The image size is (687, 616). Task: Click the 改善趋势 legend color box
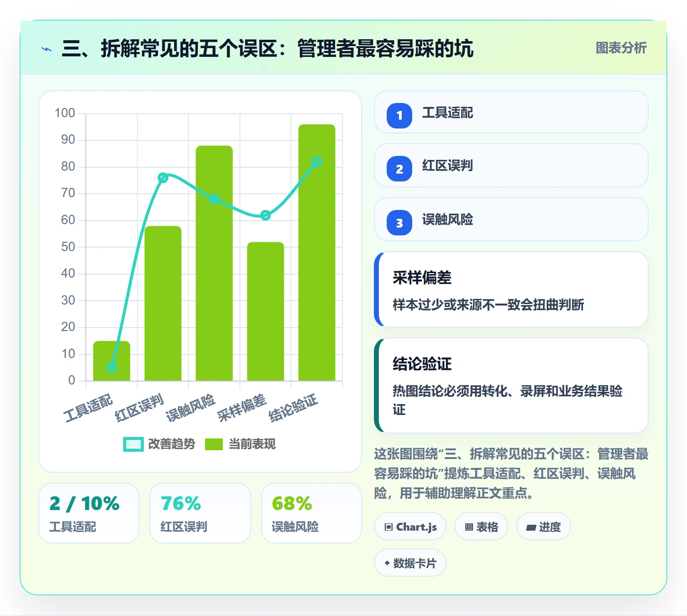[x=133, y=444]
